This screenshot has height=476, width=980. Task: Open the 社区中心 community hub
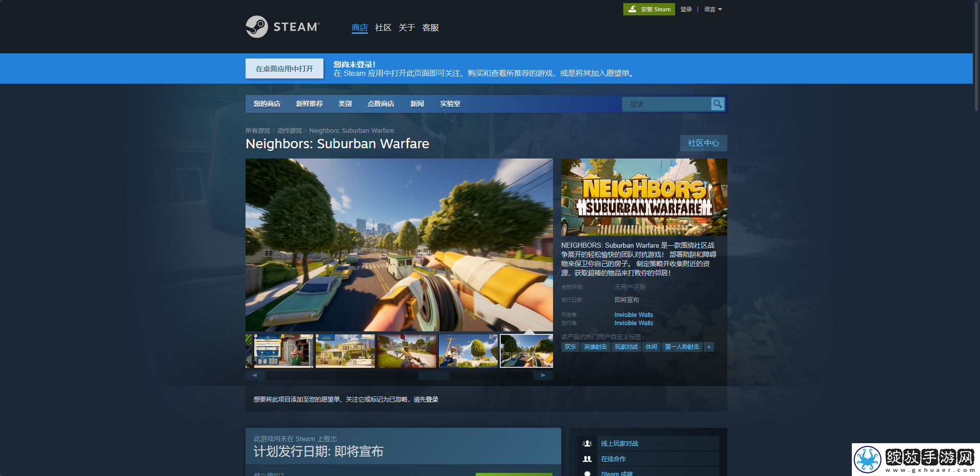[x=703, y=143]
